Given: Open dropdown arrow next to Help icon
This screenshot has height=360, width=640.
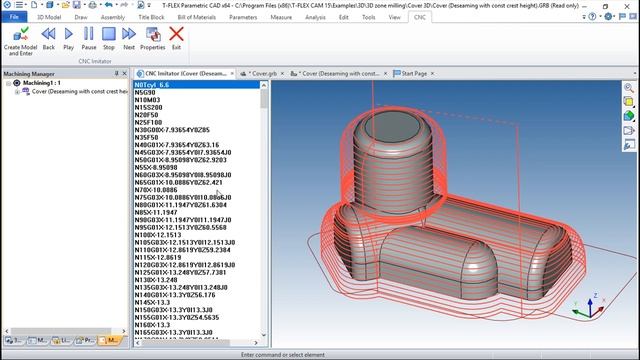Looking at the screenshot, I should point(600,17).
